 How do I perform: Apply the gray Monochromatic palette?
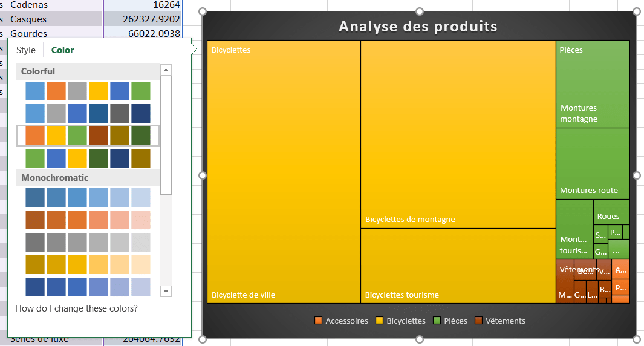88,242
